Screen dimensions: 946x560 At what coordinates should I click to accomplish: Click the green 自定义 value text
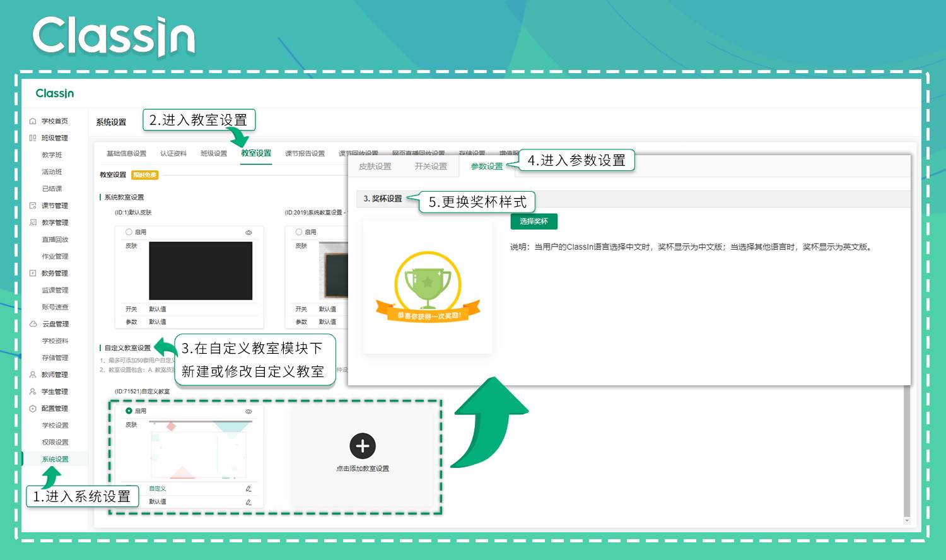tap(158, 489)
